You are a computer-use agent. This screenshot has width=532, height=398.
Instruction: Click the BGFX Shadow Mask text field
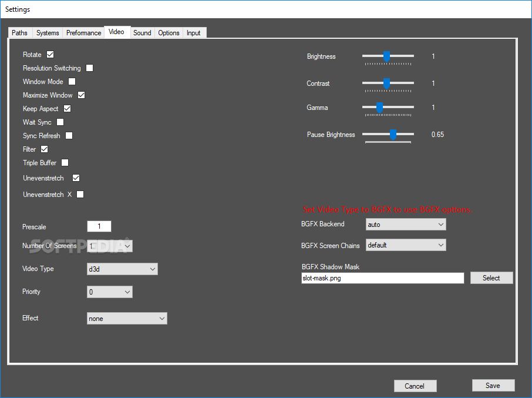[383, 278]
